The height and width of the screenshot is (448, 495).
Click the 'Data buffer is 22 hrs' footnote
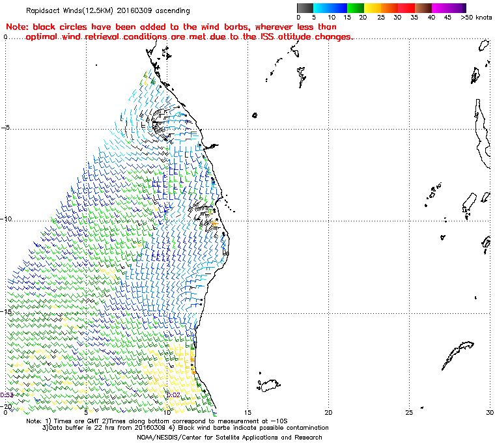(186, 427)
